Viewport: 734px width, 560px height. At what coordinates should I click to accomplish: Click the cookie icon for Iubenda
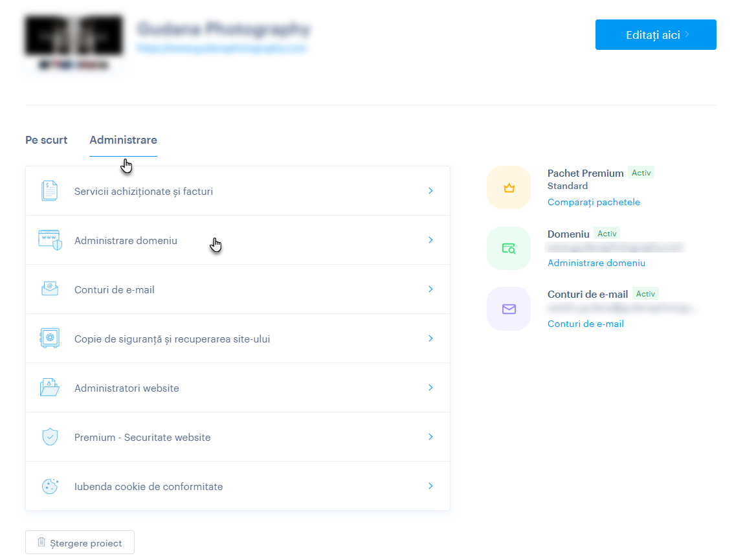click(x=50, y=486)
